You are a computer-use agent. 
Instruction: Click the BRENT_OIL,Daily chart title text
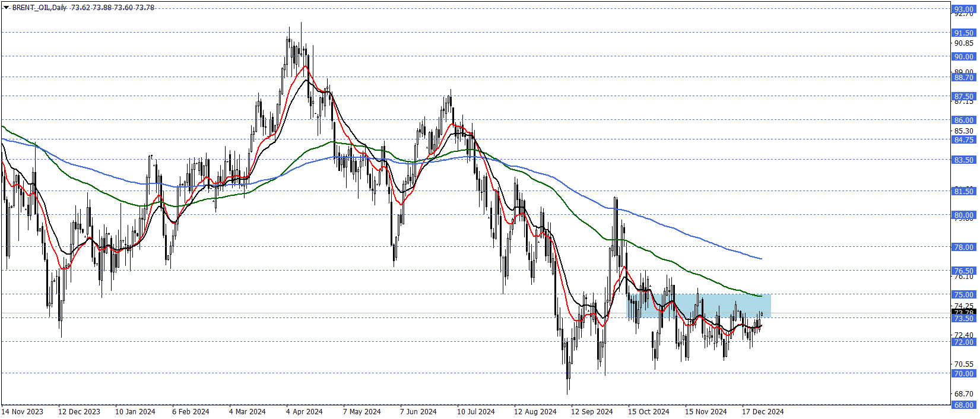(39, 8)
